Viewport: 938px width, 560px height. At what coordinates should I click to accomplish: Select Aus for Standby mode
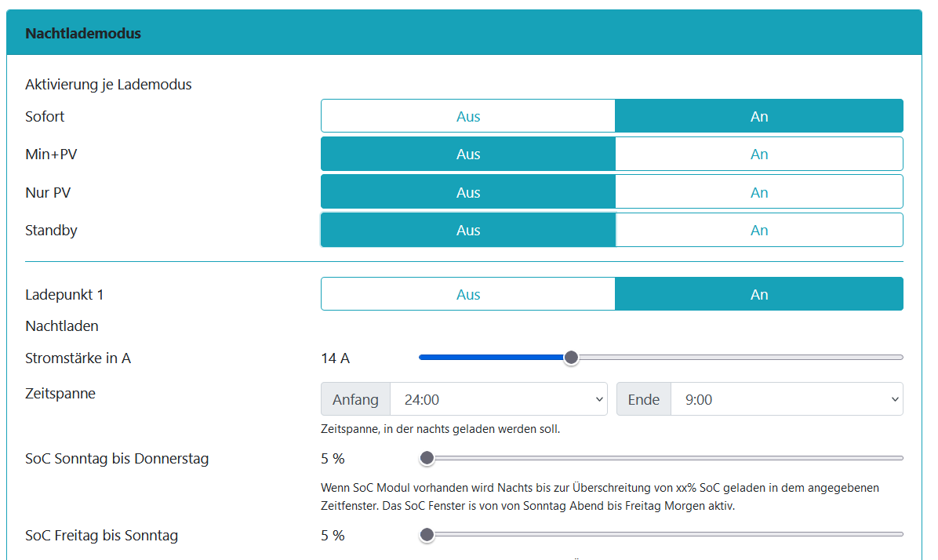click(x=467, y=230)
